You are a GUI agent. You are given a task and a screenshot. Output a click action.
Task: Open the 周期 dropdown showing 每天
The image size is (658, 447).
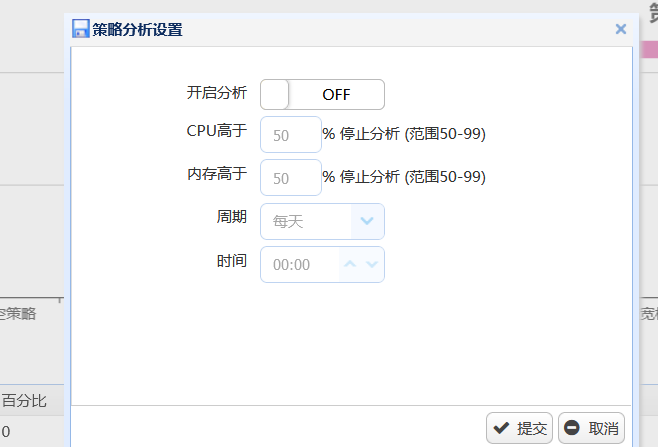click(307, 221)
